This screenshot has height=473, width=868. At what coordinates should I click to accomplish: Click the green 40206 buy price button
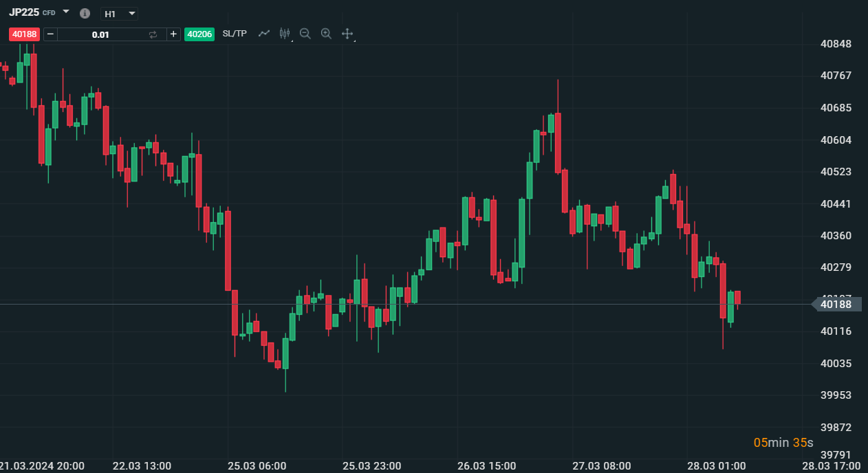(x=199, y=34)
